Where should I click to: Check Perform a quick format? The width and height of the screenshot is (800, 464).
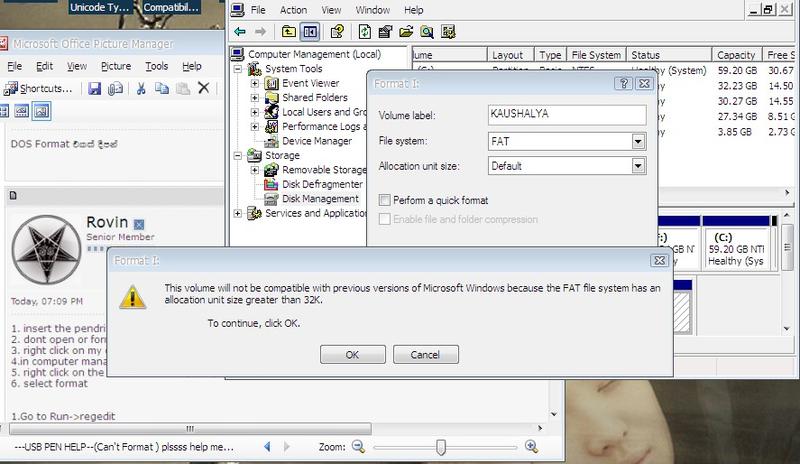(x=385, y=200)
